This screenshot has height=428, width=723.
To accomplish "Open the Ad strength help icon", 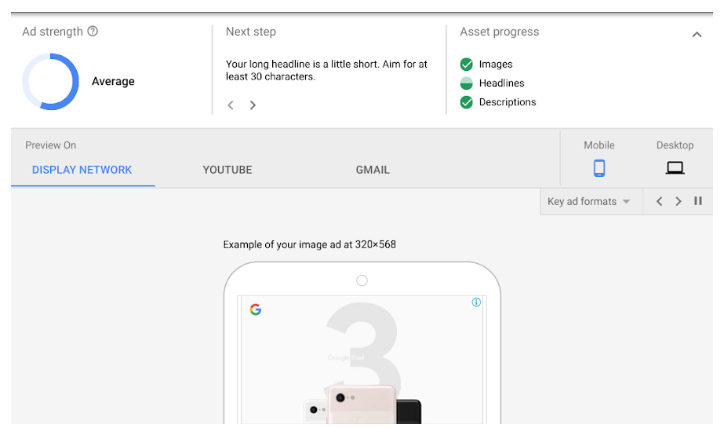I will 93,31.
